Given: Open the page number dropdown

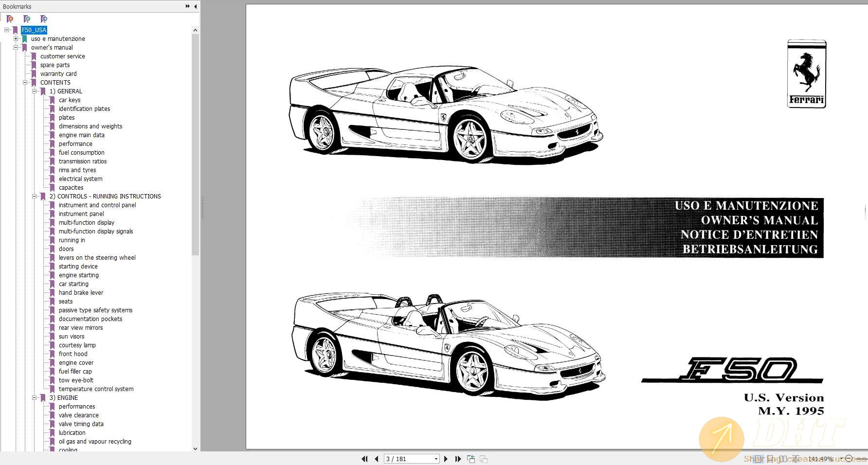Looking at the screenshot, I should pos(436,459).
